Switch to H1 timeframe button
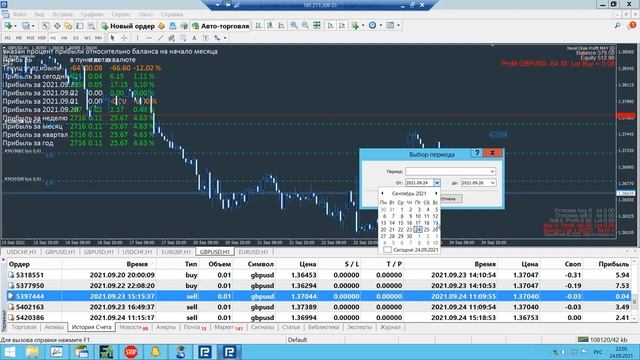Screen dimensions: 640x360 click(53, 38)
